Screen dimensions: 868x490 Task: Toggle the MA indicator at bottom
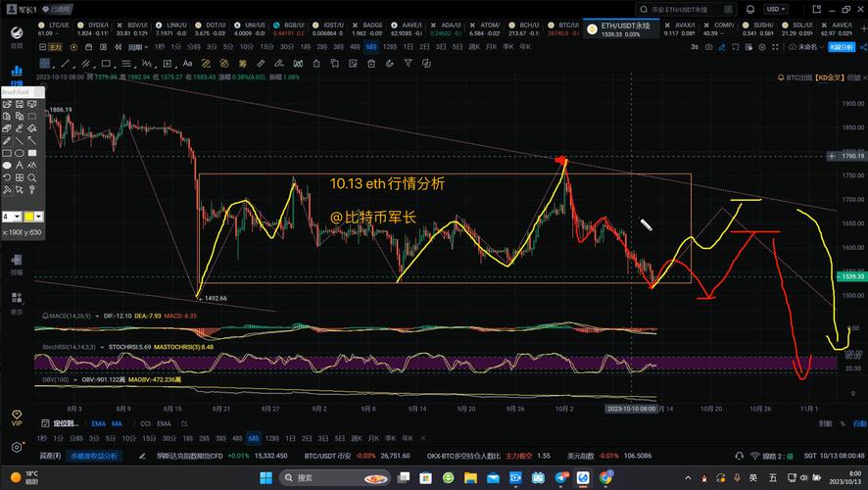click(x=117, y=423)
